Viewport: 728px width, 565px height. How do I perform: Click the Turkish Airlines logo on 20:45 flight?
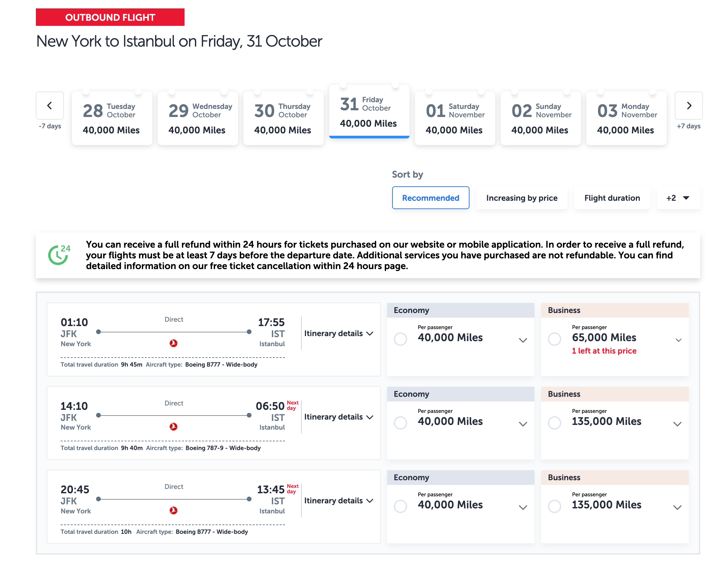point(173,511)
